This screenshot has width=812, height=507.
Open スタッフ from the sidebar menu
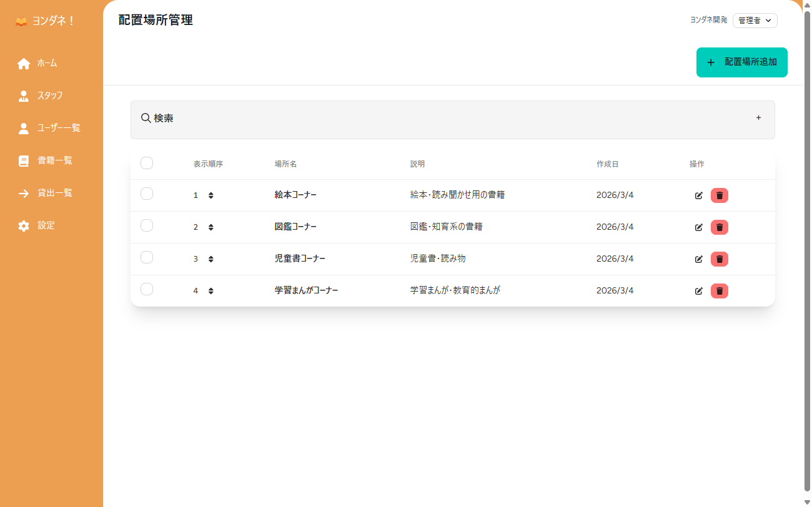50,96
